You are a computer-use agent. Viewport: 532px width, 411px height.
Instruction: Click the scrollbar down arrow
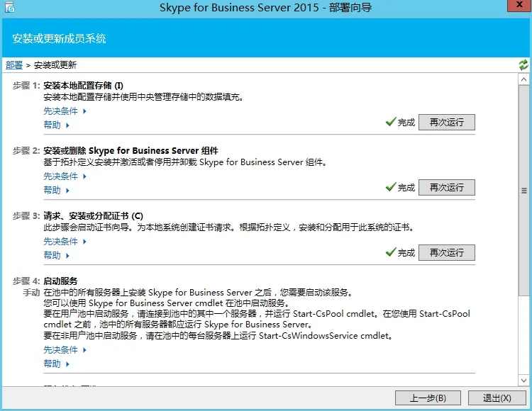[x=524, y=381]
